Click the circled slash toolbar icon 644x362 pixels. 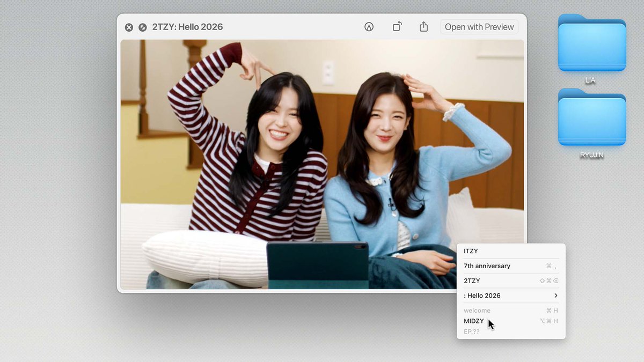pyautogui.click(x=141, y=26)
